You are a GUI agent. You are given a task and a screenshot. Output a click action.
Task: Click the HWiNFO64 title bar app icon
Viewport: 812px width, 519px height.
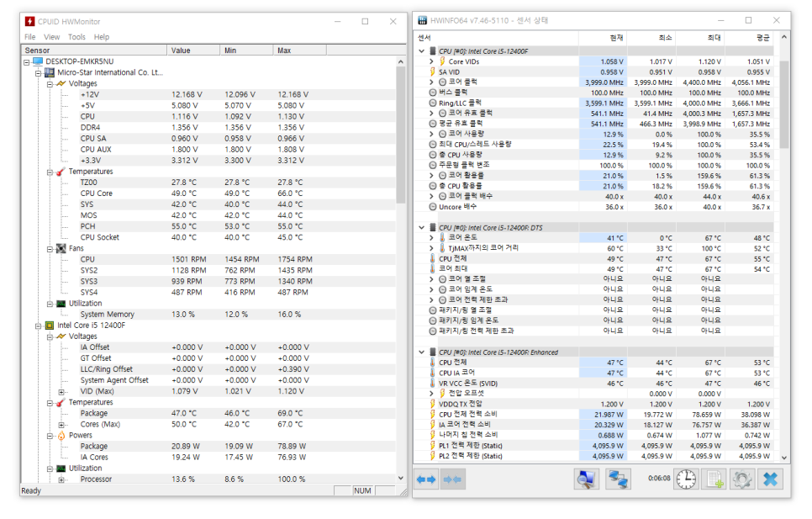(x=422, y=20)
